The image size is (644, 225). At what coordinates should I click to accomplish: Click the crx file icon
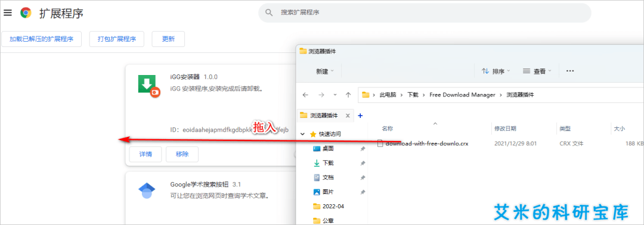pos(380,144)
